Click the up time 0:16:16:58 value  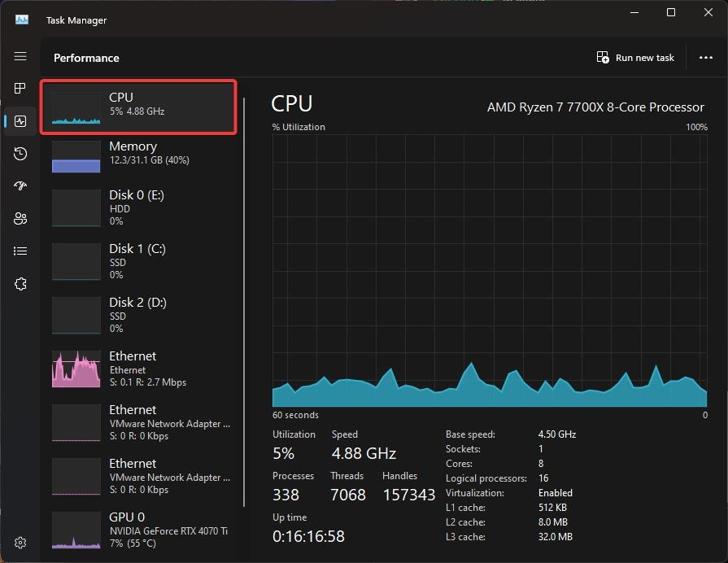point(308,536)
